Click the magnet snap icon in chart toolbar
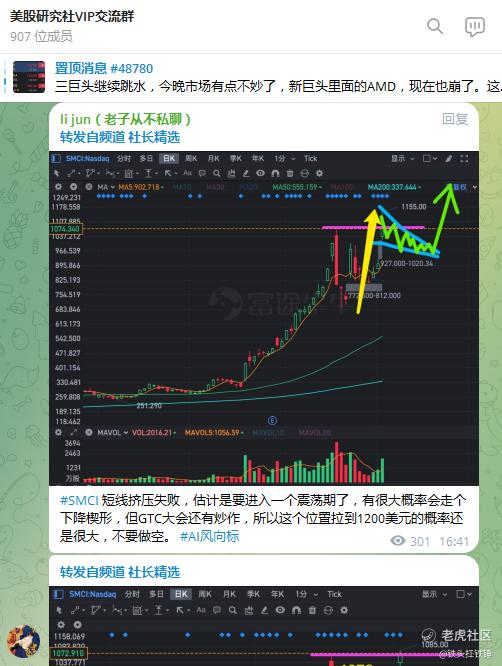 click(x=275, y=173)
